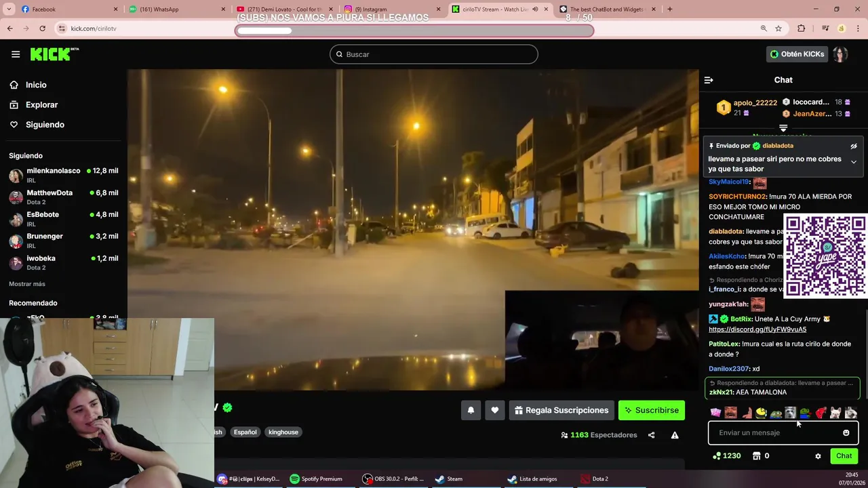
Task: Focus the 'Enviar un mensaje' chat input
Action: (783, 432)
